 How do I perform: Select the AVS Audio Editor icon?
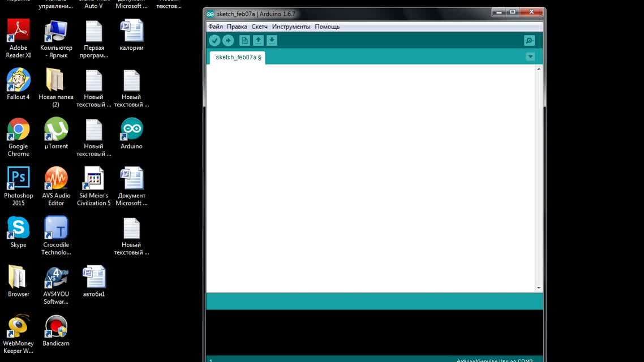point(56,186)
